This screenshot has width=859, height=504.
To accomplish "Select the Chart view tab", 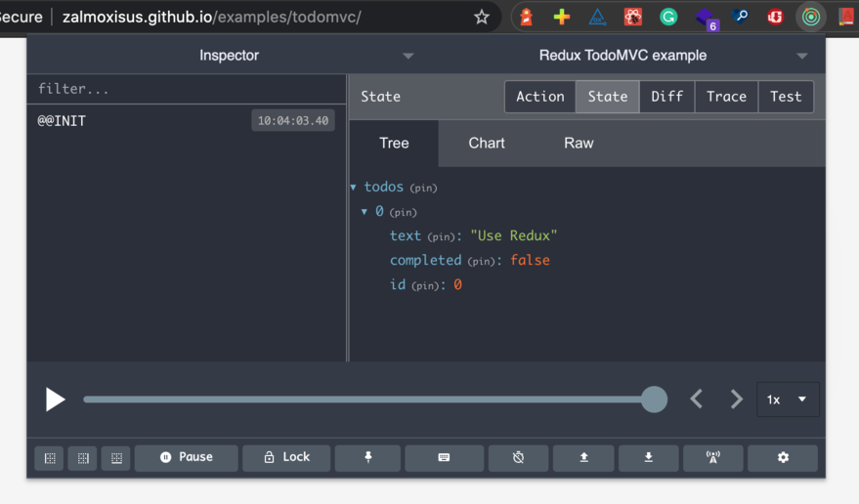I will point(487,143).
